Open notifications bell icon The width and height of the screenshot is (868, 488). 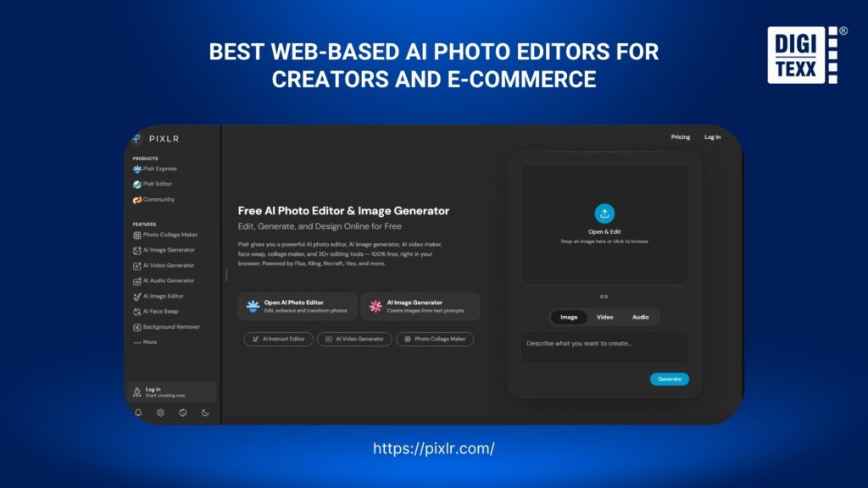(138, 413)
